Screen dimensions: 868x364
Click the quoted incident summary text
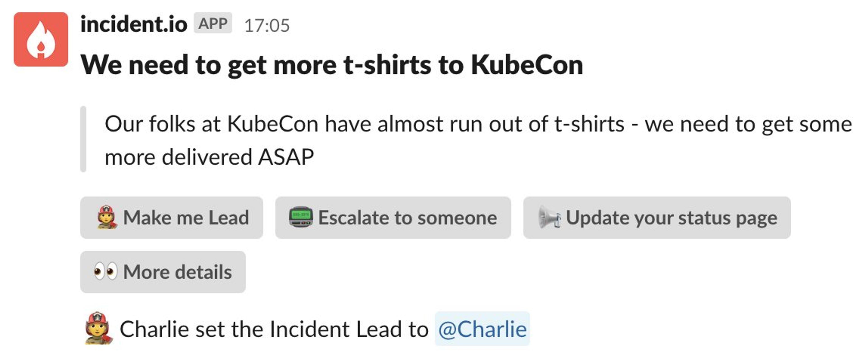[479, 140]
